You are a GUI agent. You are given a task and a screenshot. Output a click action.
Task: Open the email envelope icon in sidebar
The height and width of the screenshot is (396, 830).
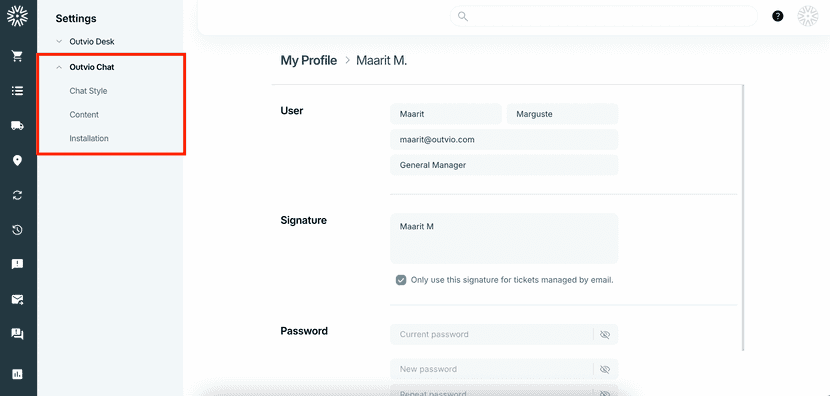(x=17, y=300)
